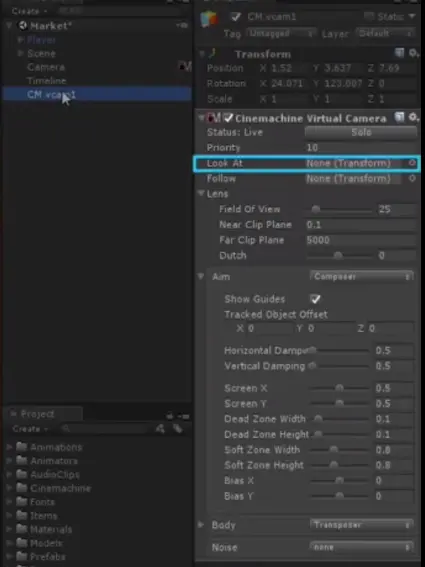Uncheck the Show Guides checkbox
The width and height of the screenshot is (425, 567).
point(315,299)
